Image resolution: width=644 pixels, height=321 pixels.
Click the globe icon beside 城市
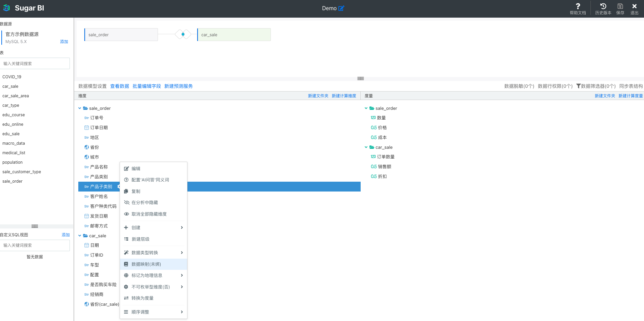(x=86, y=157)
